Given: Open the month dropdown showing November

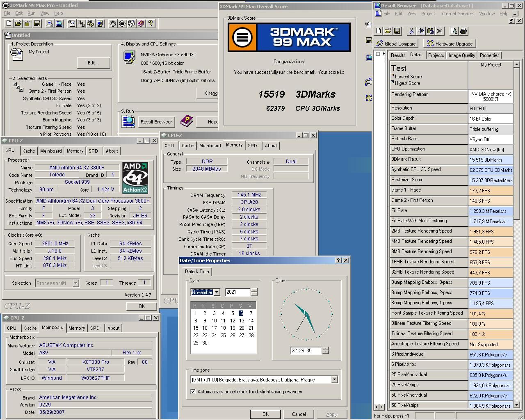Looking at the screenshot, I should [x=217, y=292].
